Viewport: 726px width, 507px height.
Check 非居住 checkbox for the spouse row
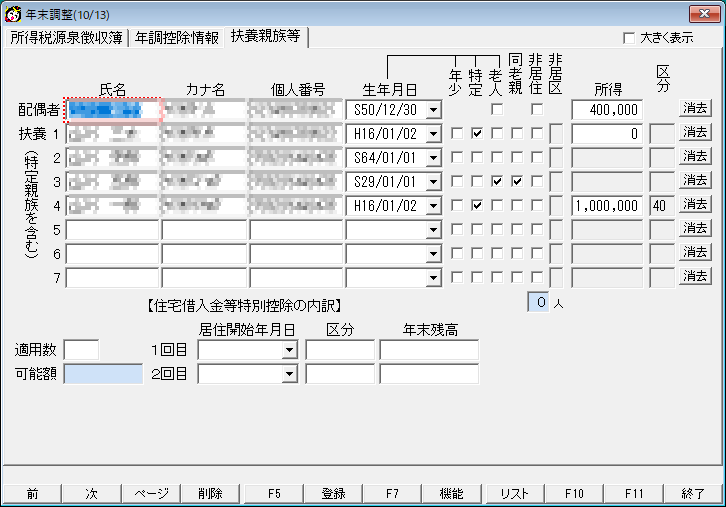tap(537, 109)
